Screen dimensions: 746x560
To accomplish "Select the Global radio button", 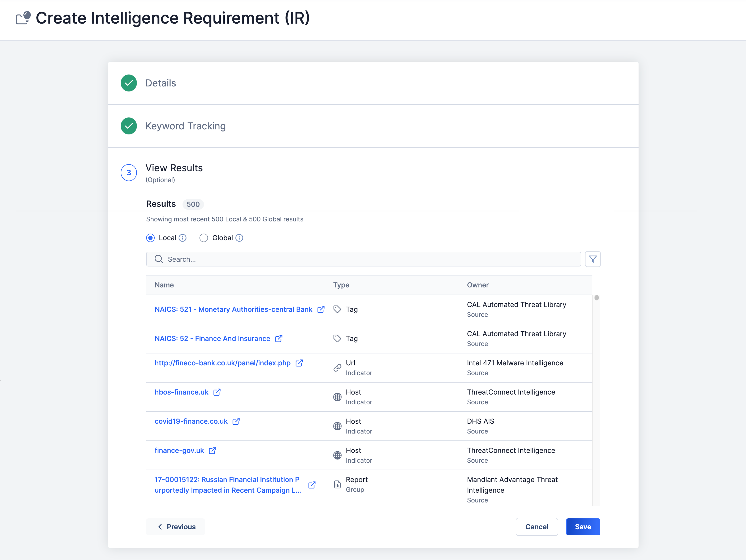I will [x=204, y=238].
